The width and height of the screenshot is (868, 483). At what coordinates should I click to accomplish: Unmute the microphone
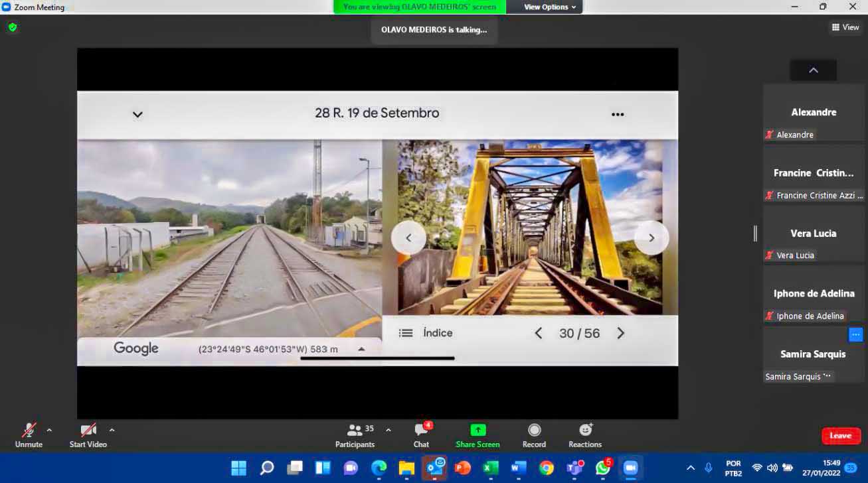pyautogui.click(x=29, y=431)
